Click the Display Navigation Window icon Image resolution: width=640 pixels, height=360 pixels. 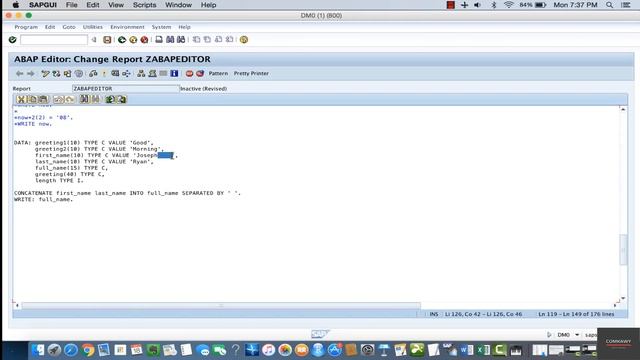[x=152, y=73]
